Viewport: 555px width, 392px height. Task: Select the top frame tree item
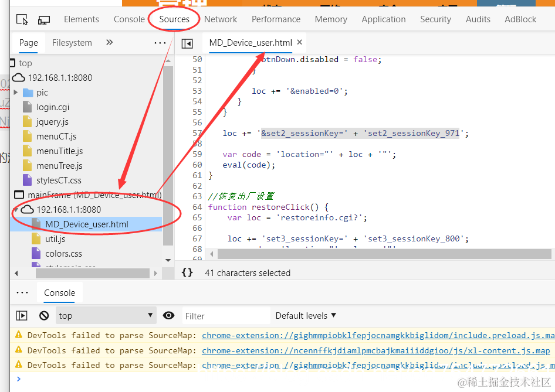(25, 63)
